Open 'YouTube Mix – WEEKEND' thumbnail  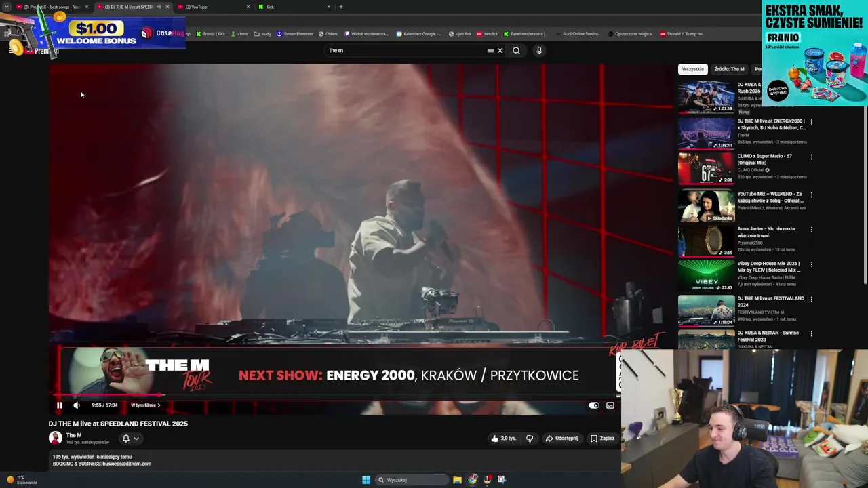point(706,206)
